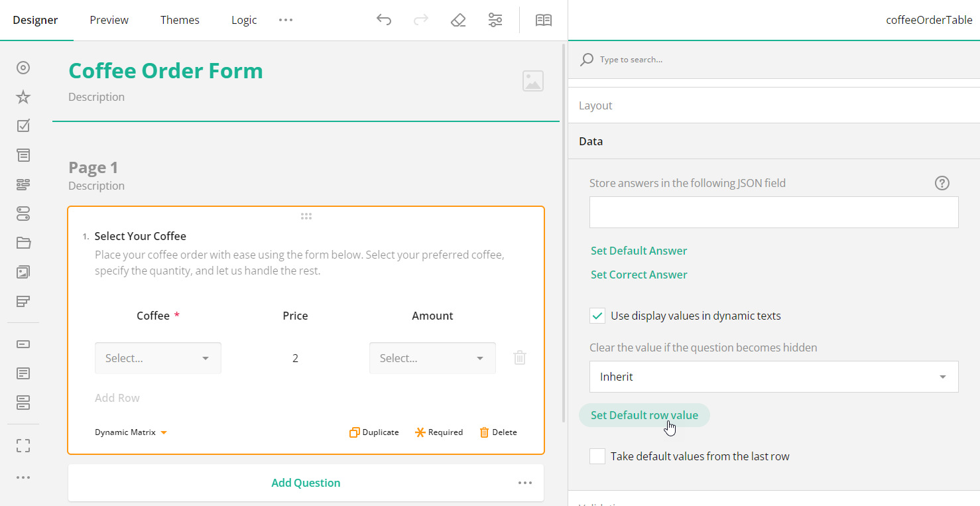Click the image placeholder icon in the form header
980x506 pixels.
point(533,81)
